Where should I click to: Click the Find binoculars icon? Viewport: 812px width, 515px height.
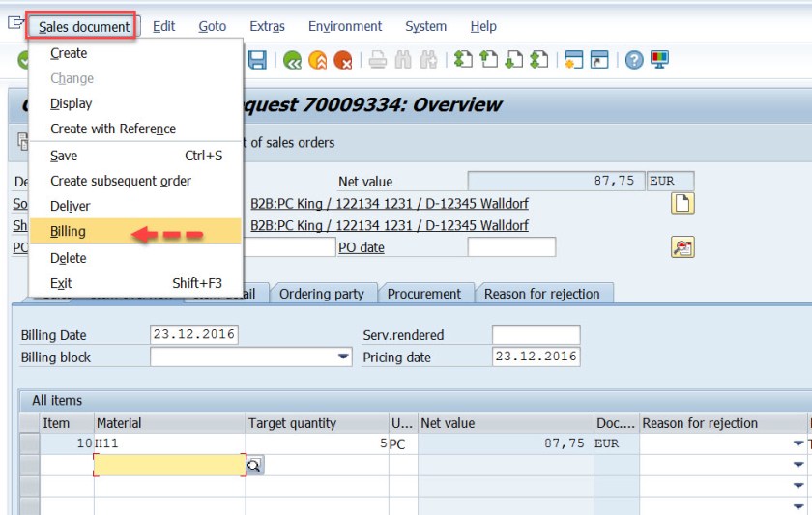point(403,60)
